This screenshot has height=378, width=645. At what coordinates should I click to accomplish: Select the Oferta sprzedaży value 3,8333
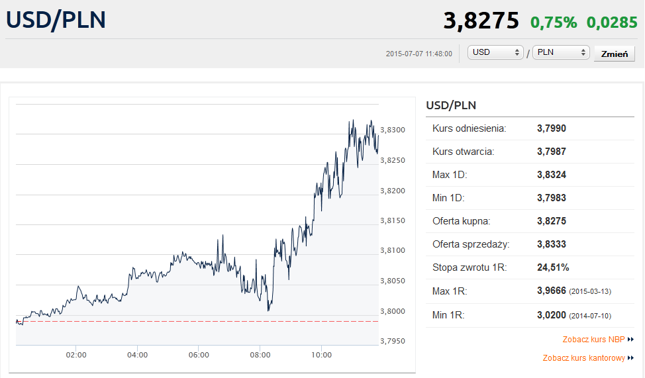551,244
